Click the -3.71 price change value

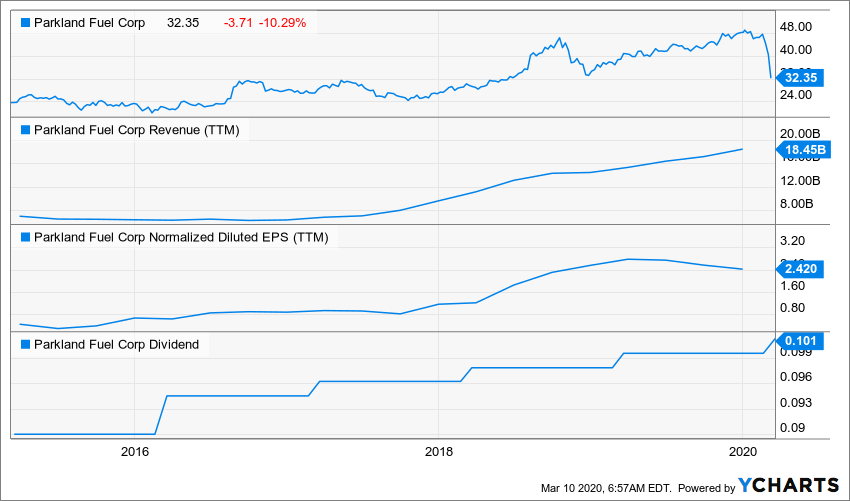[238, 23]
